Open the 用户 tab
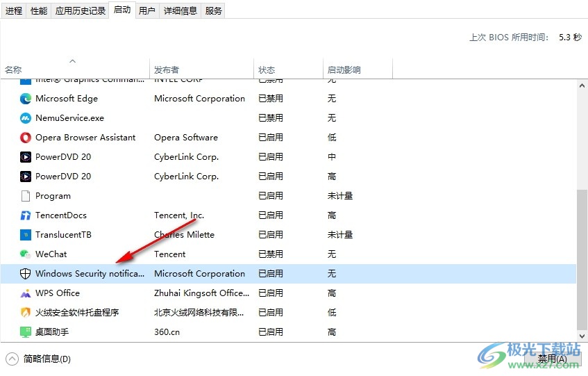 pos(147,11)
